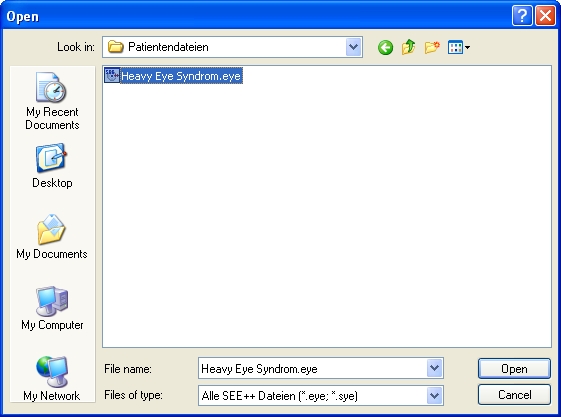Click empty area of the file list
The height and width of the screenshot is (417, 561).
327,215
